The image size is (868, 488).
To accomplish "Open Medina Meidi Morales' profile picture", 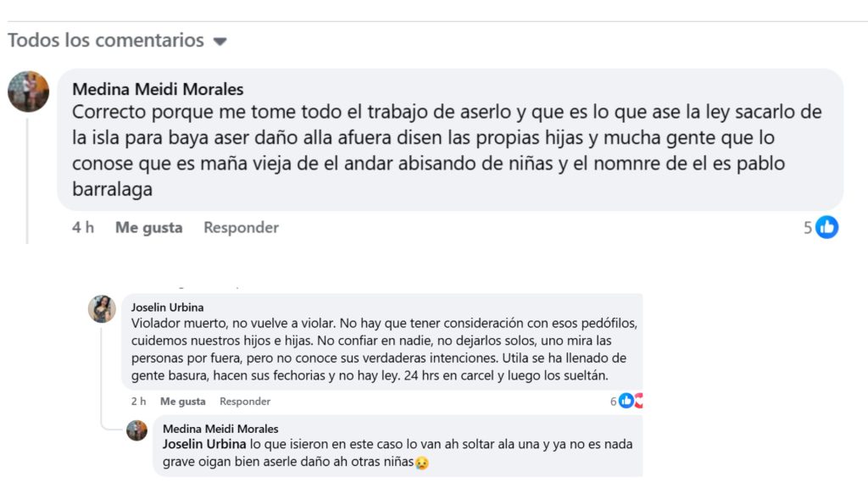I will pos(29,91).
